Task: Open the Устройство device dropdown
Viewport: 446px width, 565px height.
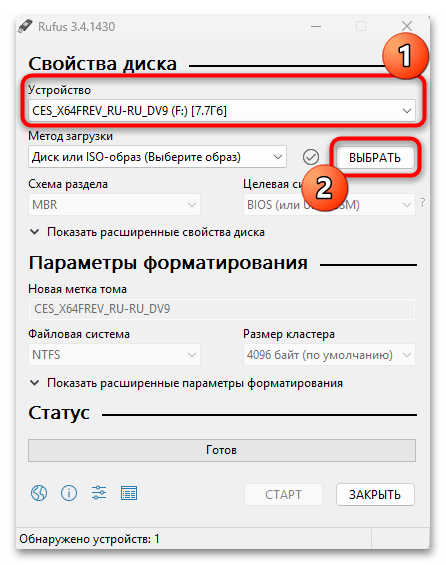Action: tap(222, 111)
